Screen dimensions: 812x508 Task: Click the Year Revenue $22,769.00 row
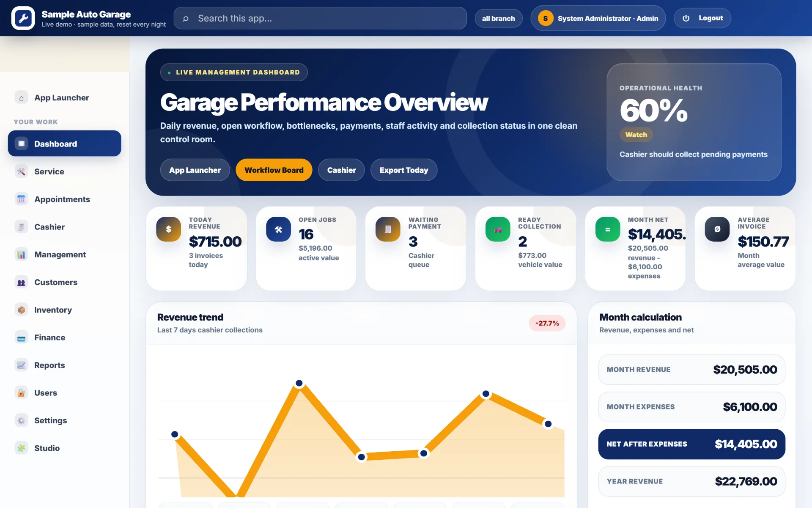(691, 481)
